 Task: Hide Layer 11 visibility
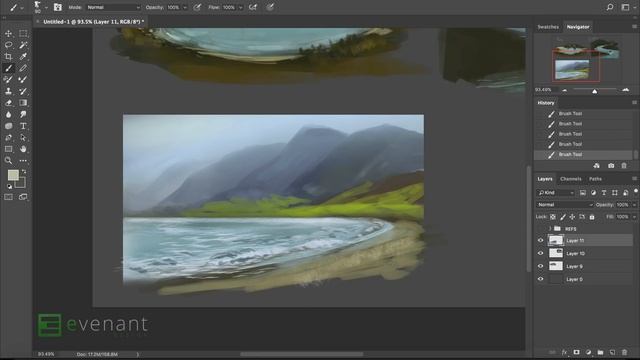541,240
